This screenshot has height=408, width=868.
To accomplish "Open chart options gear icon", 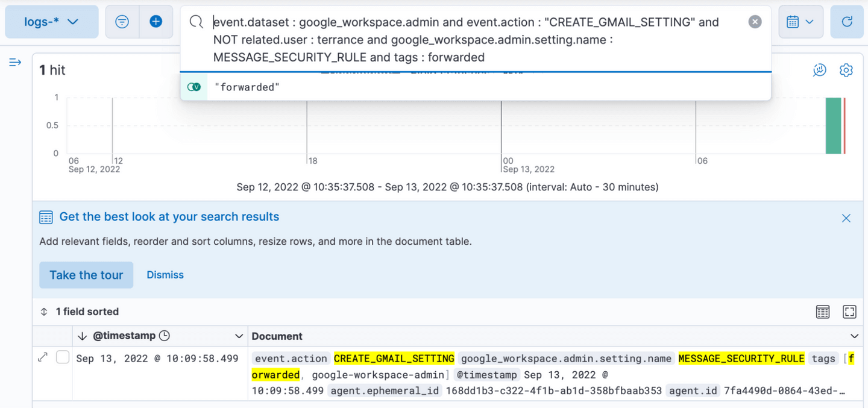I will (x=846, y=71).
